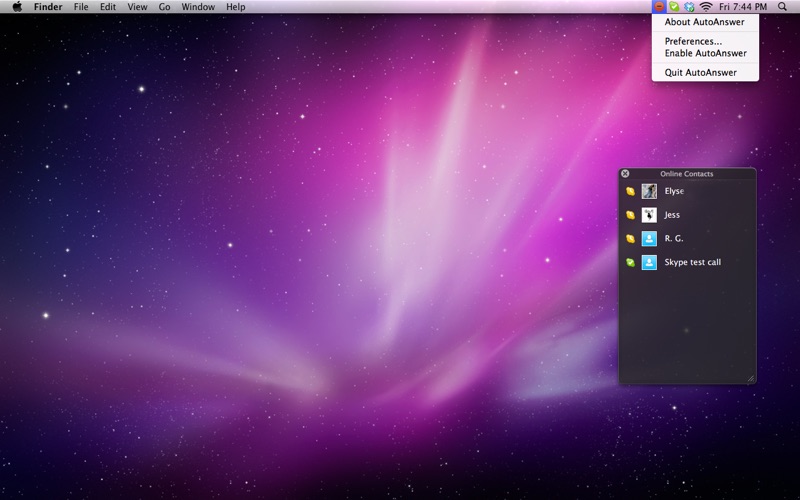Open the Apple menu

click(x=17, y=7)
